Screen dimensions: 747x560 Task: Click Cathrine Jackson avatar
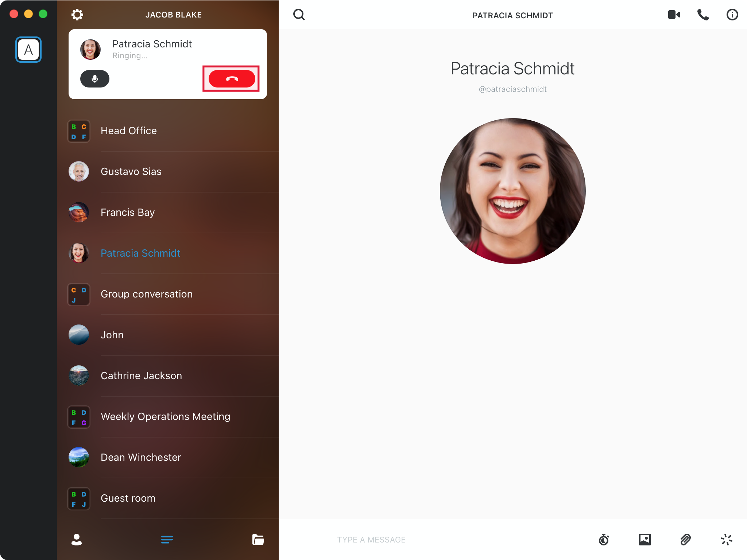pyautogui.click(x=79, y=376)
